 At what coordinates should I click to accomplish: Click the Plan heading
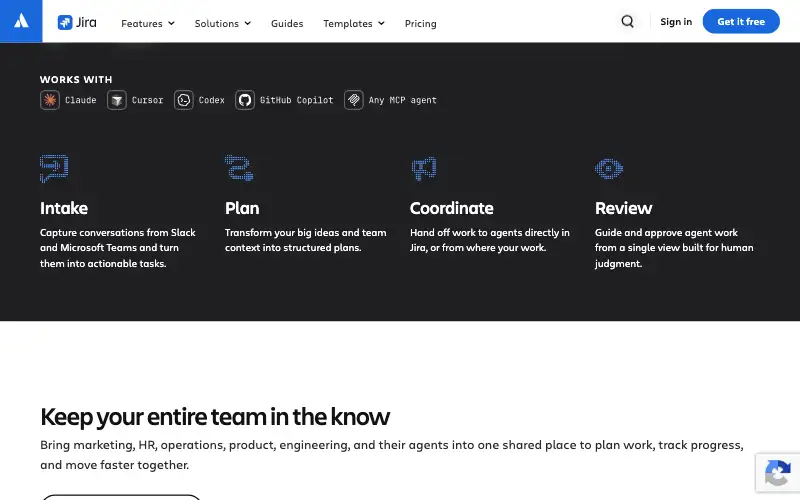[242, 208]
